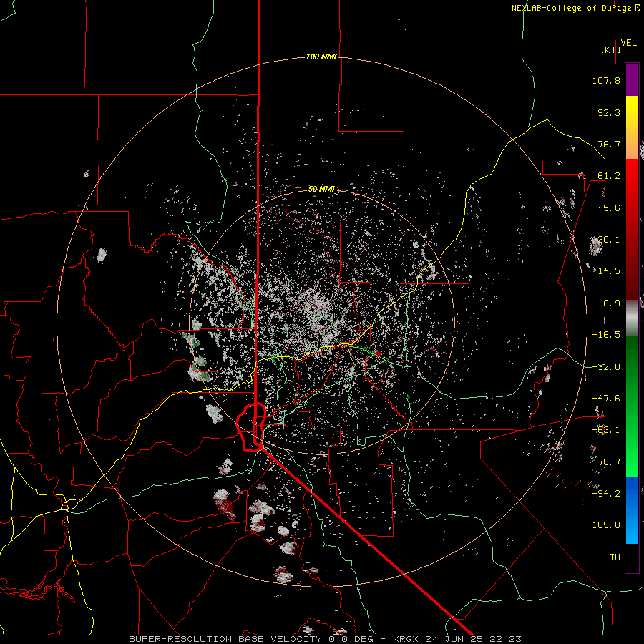Screen dimensions: 644x644
Task: Click the 14.5 velocity scale value
Action: [609, 271]
